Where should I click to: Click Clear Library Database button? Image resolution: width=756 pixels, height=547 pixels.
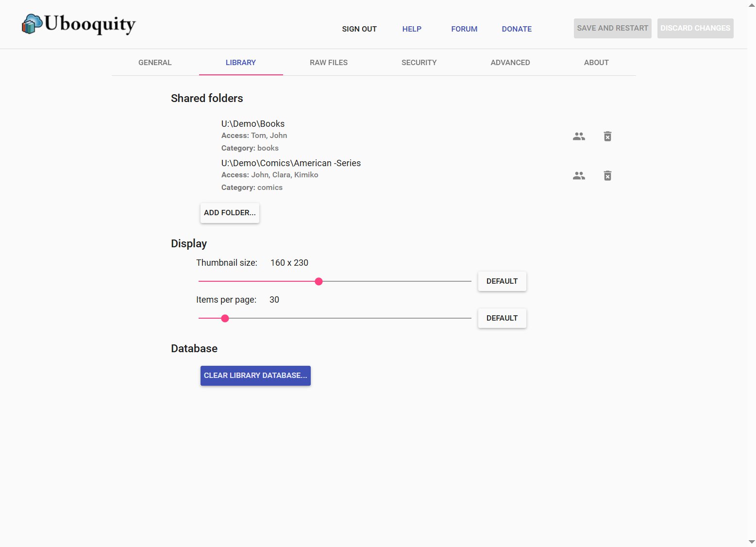255,376
